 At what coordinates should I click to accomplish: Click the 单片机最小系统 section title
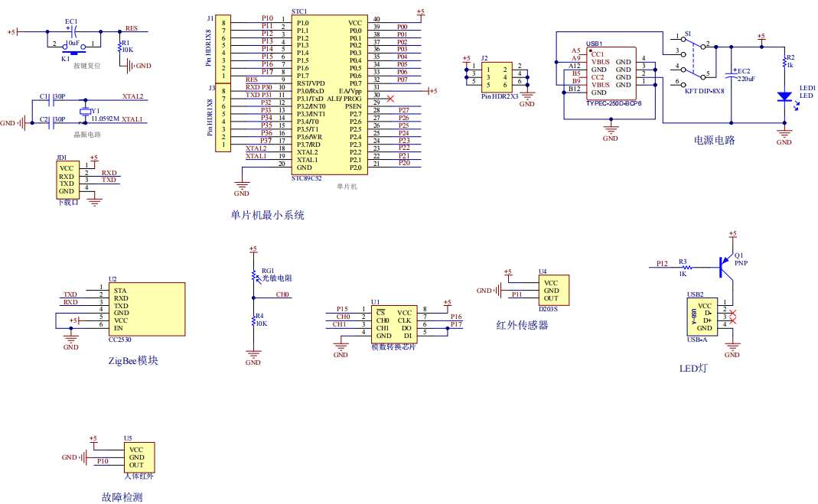[x=267, y=215]
